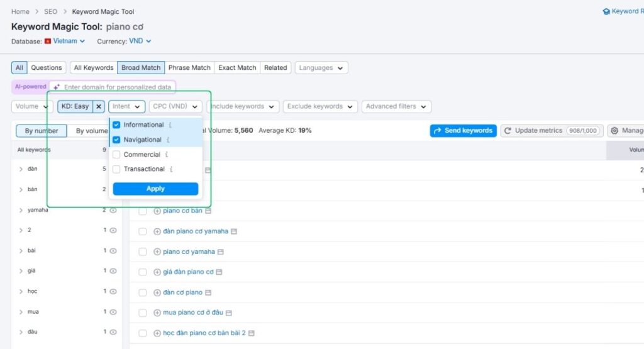Click the plus icon beside đàn cơ piano
The image size is (644, 349).
[157, 293]
